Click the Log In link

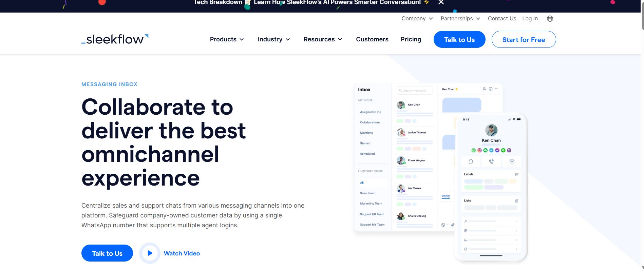[530, 19]
